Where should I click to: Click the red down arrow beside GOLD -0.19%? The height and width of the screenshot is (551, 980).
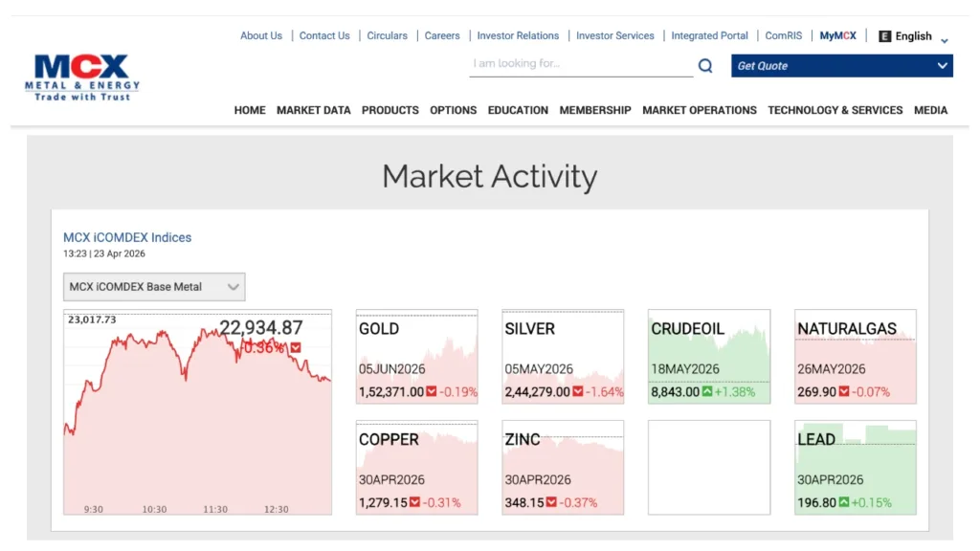tap(432, 391)
